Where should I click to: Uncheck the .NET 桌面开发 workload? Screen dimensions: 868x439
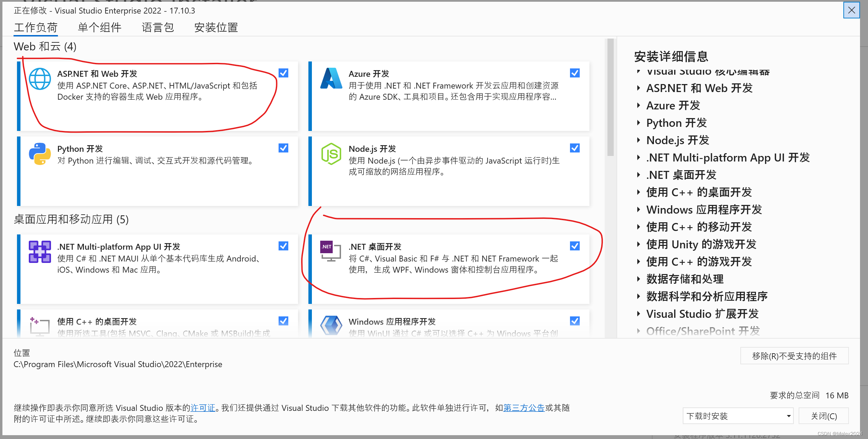pos(575,246)
